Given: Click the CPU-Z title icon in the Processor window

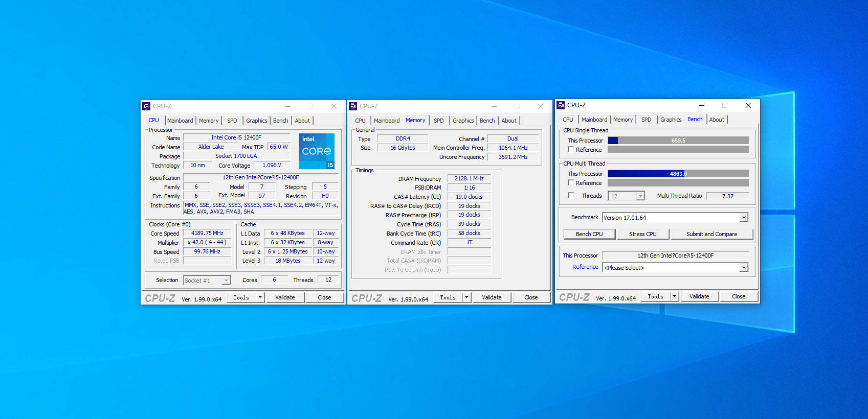Looking at the screenshot, I should [x=146, y=106].
